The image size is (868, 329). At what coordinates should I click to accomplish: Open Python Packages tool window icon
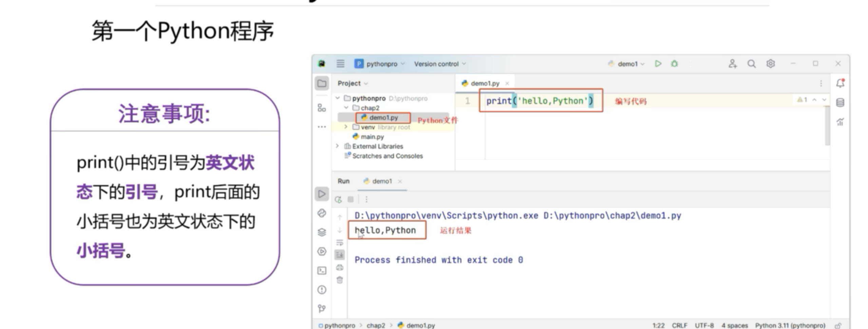322,232
